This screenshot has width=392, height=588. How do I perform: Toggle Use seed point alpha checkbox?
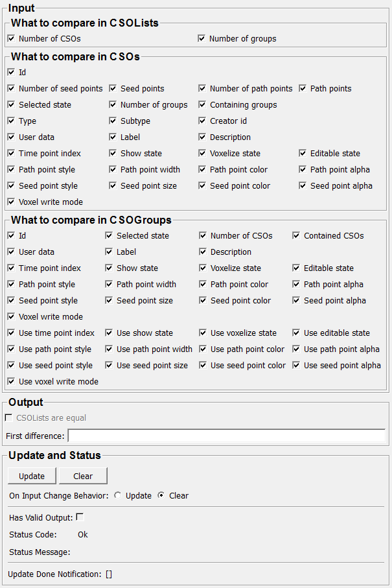click(296, 366)
